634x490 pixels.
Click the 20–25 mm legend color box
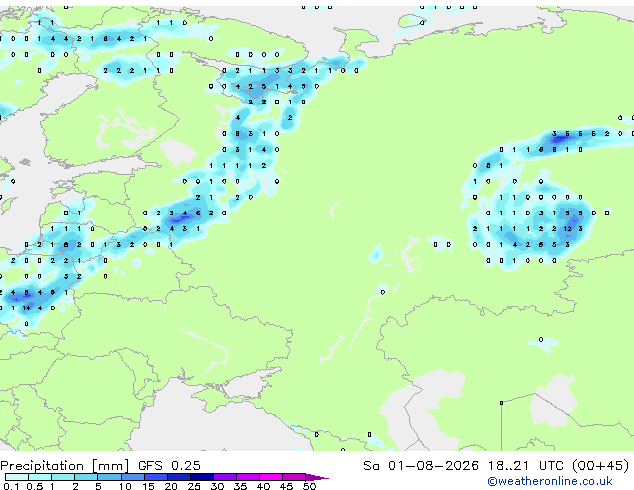(x=179, y=477)
